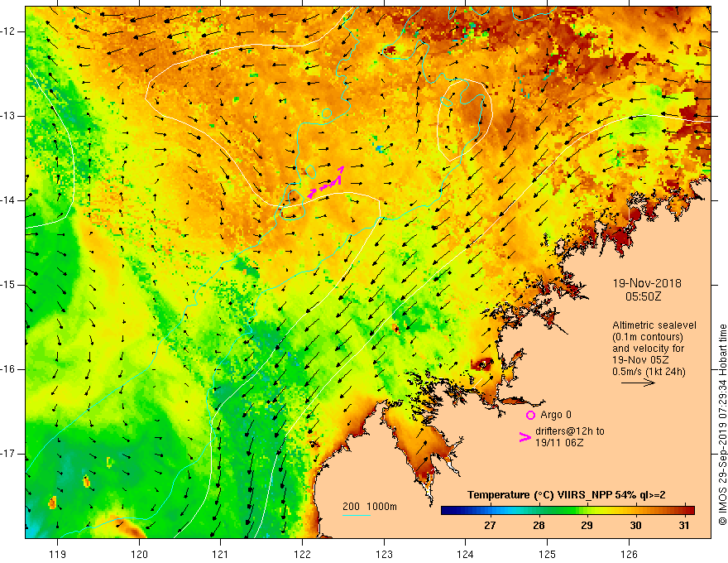The height and width of the screenshot is (563, 728).
Task: Click the '19/11 06Z' legend text
Action: point(559,443)
